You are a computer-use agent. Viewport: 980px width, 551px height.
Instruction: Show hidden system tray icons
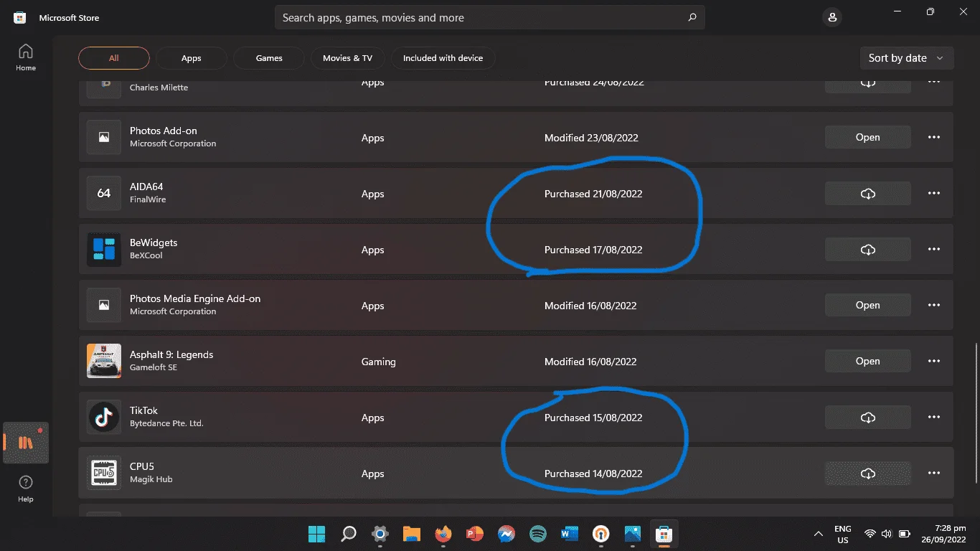click(818, 534)
